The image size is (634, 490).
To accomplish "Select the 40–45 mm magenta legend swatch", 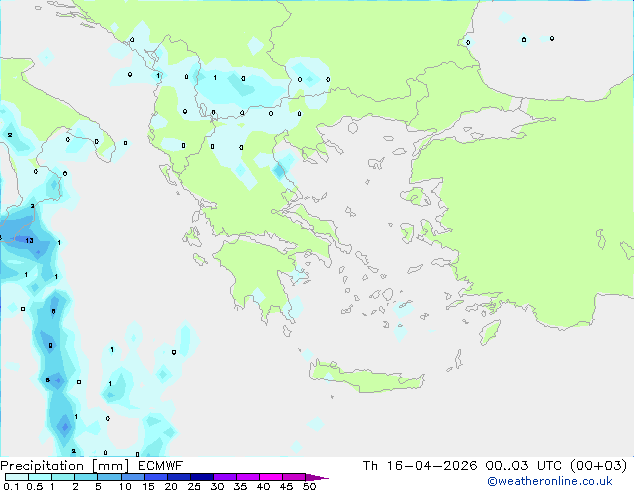I will click(271, 477).
